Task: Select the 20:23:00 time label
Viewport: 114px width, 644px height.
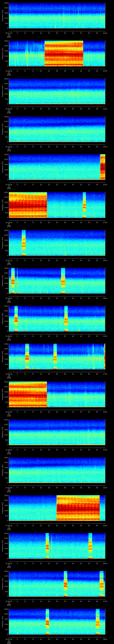Action: pyautogui.click(x=9, y=109)
